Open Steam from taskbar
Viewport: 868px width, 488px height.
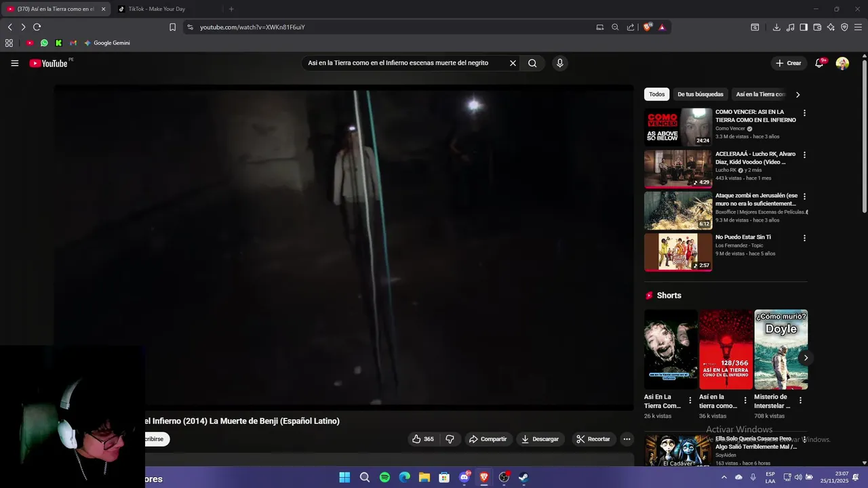524,477
